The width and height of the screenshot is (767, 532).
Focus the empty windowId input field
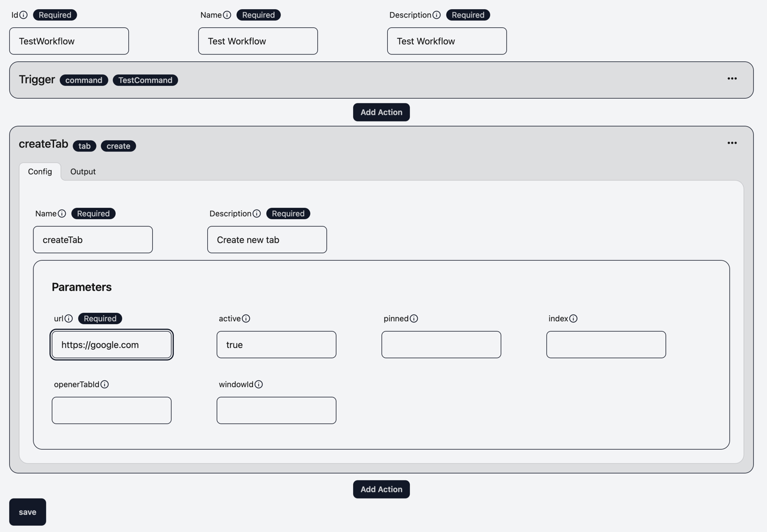click(x=276, y=410)
